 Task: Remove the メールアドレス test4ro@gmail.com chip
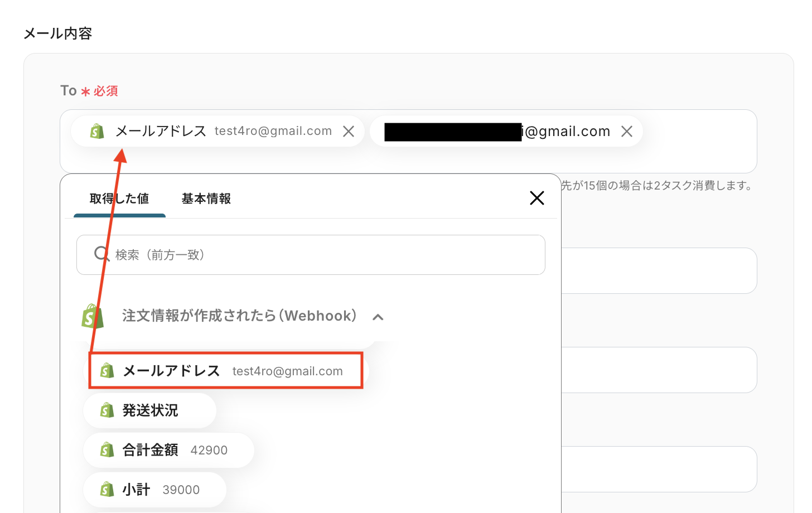pyautogui.click(x=349, y=131)
